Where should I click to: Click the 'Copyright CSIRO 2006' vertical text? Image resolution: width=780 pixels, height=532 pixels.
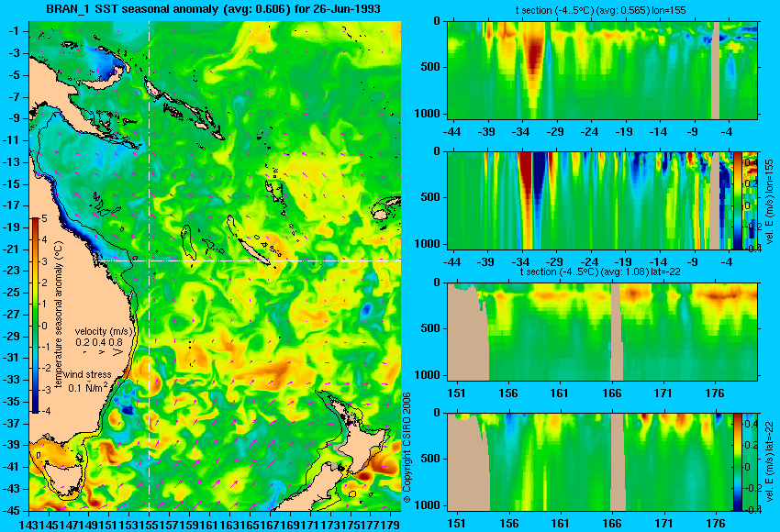(407, 447)
